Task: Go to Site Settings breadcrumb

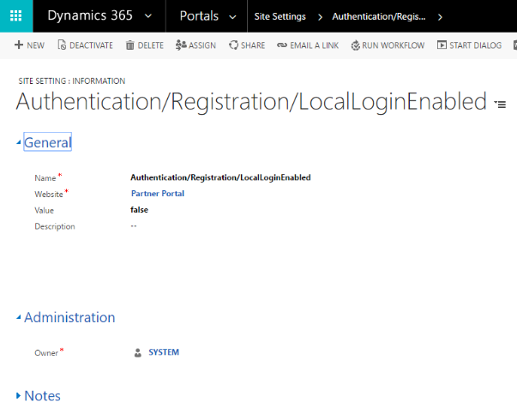Action: [280, 16]
